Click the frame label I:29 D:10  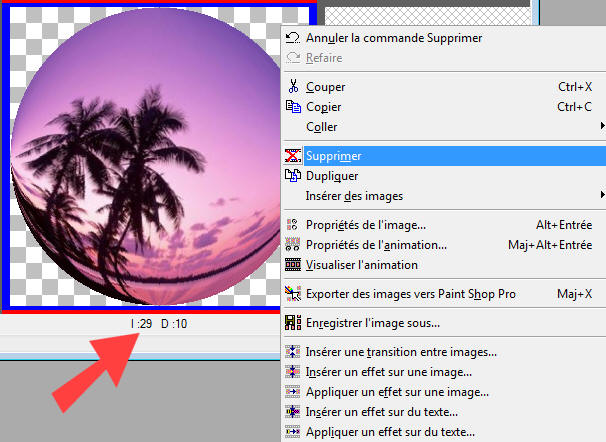pyautogui.click(x=159, y=324)
